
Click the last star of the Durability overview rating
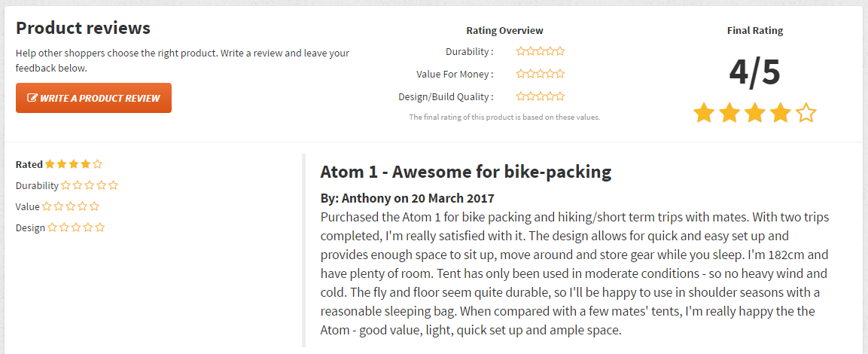[x=560, y=51]
